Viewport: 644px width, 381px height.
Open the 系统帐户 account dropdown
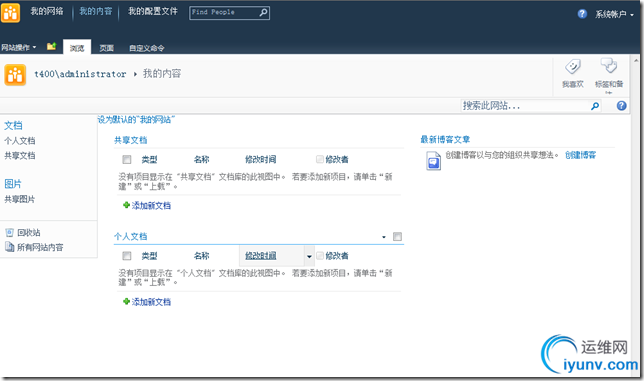(614, 14)
